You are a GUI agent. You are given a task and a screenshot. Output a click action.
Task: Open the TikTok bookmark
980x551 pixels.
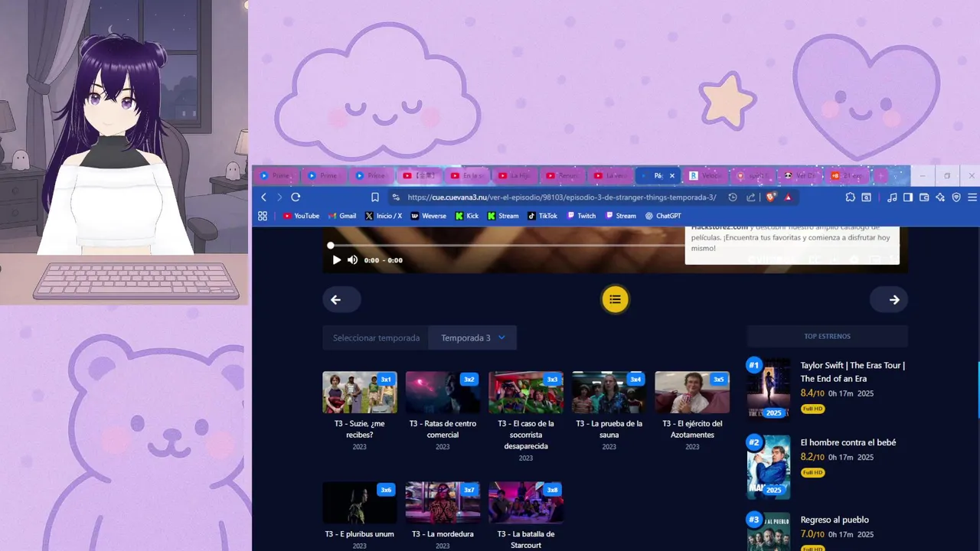[x=542, y=216]
